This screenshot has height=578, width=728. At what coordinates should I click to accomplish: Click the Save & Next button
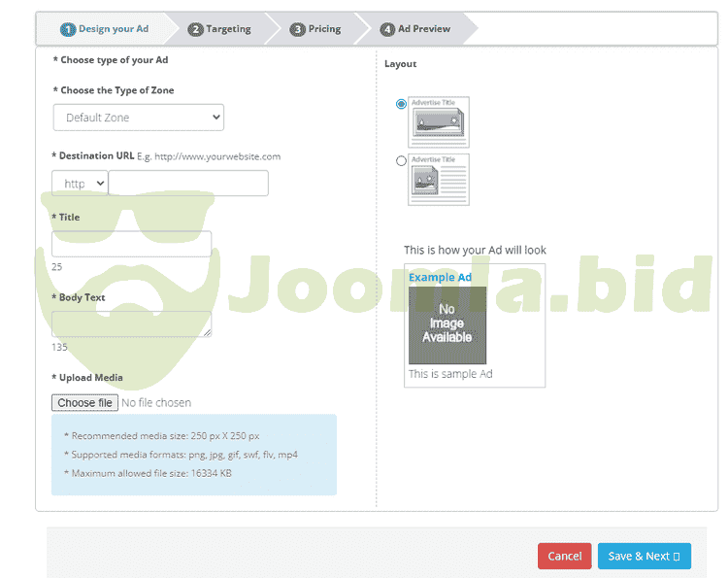tap(644, 556)
